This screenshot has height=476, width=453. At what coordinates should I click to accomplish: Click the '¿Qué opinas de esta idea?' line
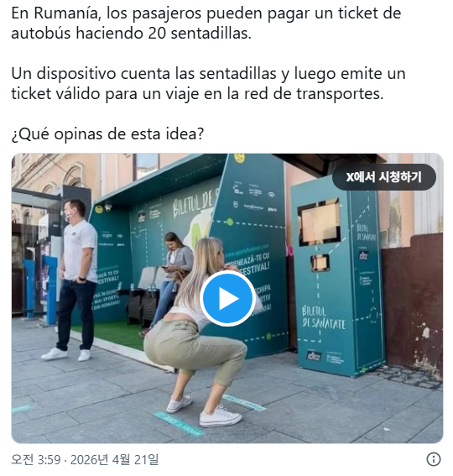tap(107, 133)
